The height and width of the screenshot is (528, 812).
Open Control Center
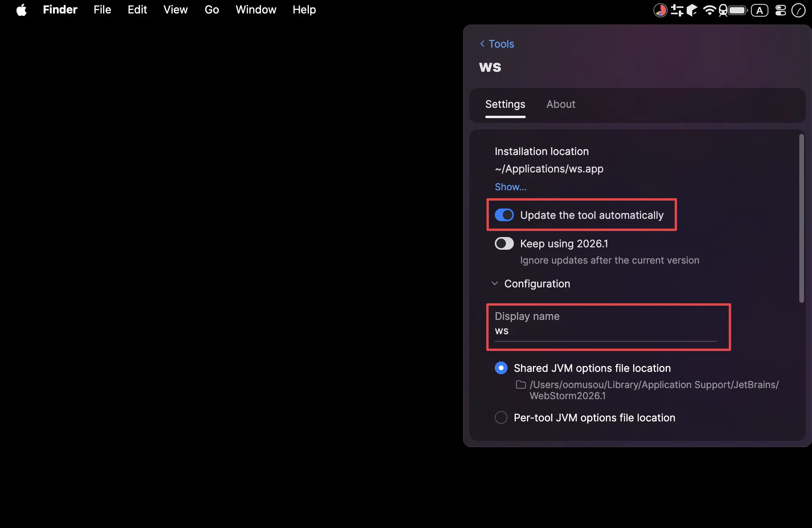tap(781, 10)
